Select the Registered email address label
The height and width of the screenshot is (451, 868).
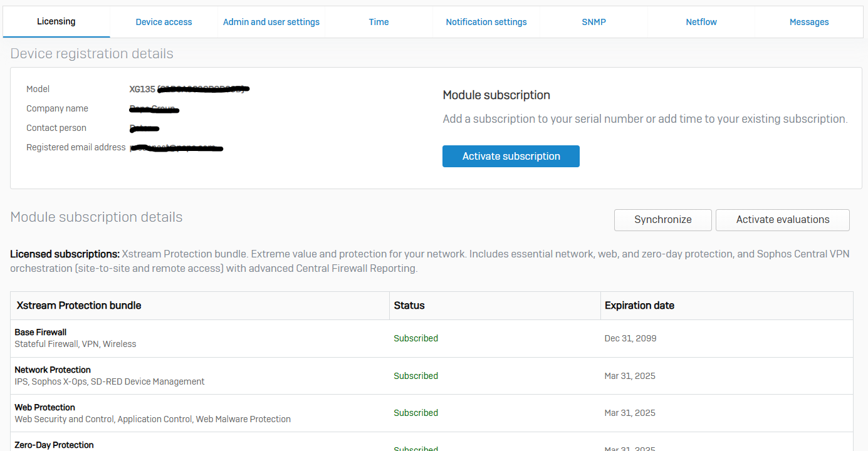[x=76, y=147]
